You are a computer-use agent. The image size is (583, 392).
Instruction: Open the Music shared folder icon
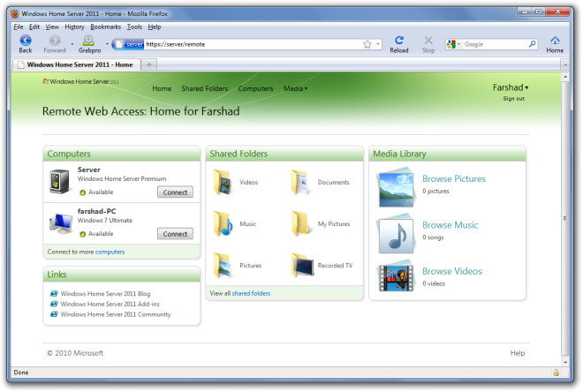[223, 223]
